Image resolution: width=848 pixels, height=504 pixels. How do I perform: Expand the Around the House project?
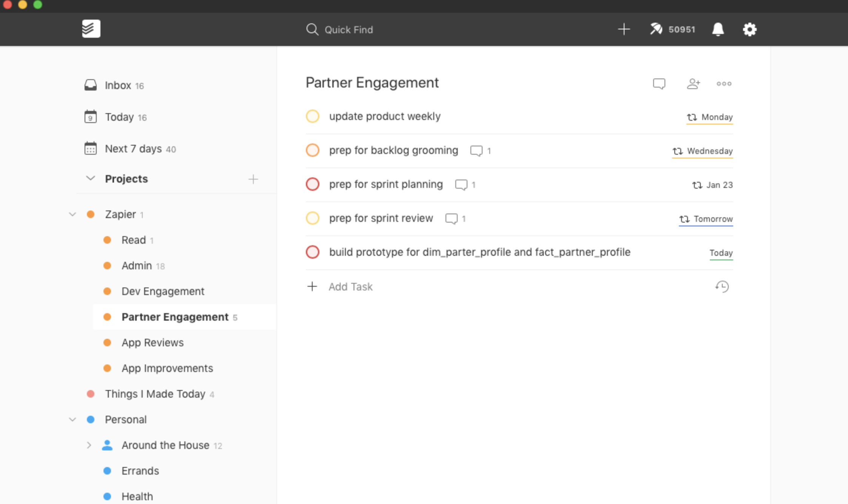coord(89,445)
